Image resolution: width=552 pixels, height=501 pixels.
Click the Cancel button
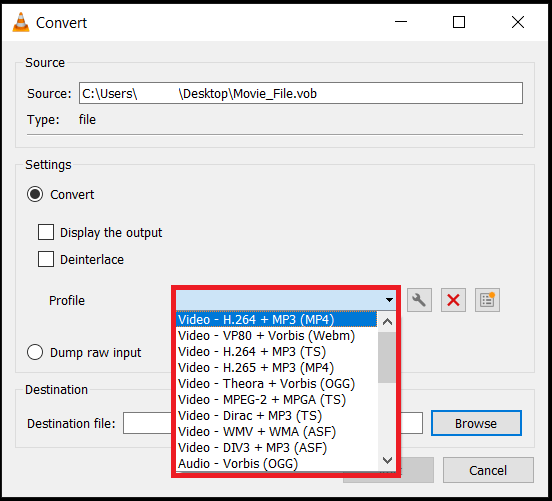[x=488, y=470]
